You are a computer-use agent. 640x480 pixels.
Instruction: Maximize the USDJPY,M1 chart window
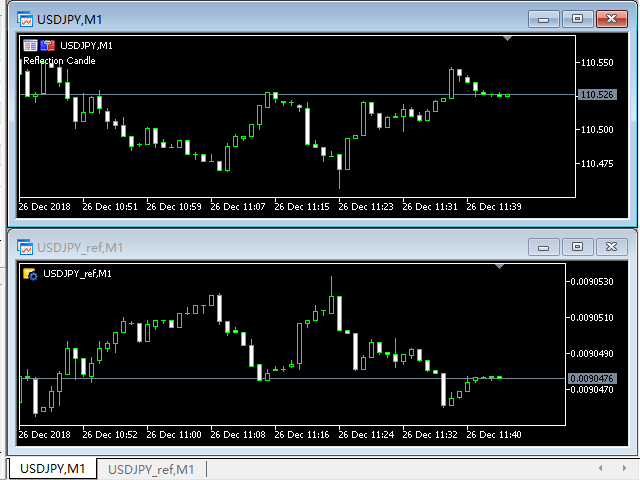(576, 18)
